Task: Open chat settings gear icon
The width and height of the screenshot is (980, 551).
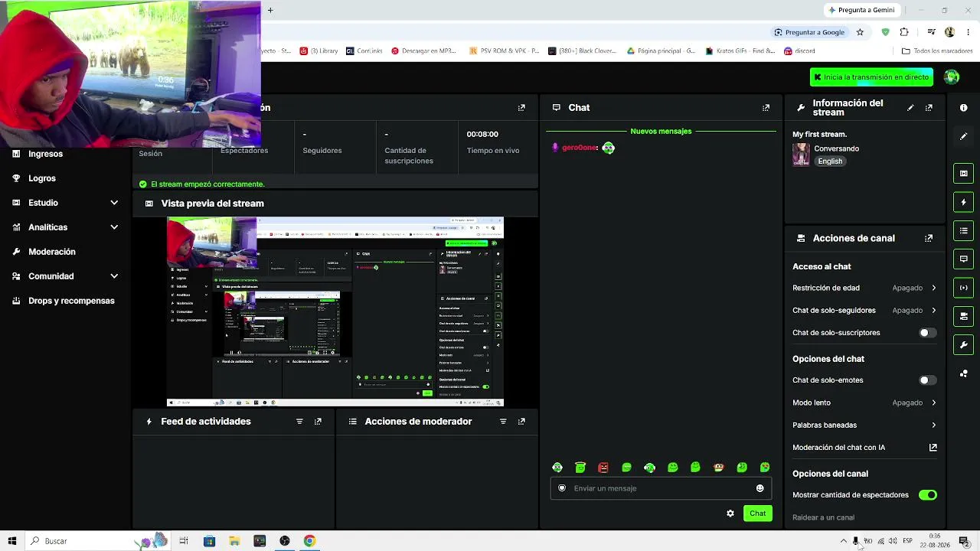Action: pyautogui.click(x=730, y=514)
